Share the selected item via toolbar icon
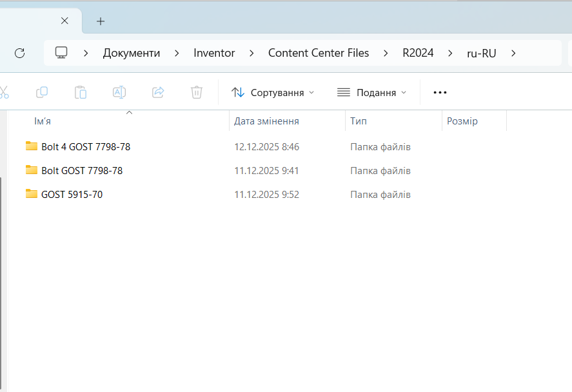Viewport: 572px width, 392px height. pos(158,92)
